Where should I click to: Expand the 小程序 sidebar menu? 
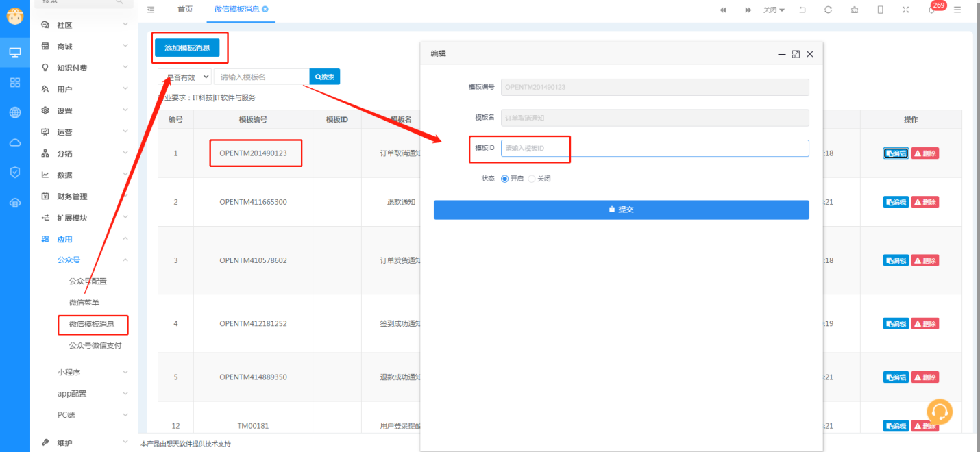click(84, 372)
